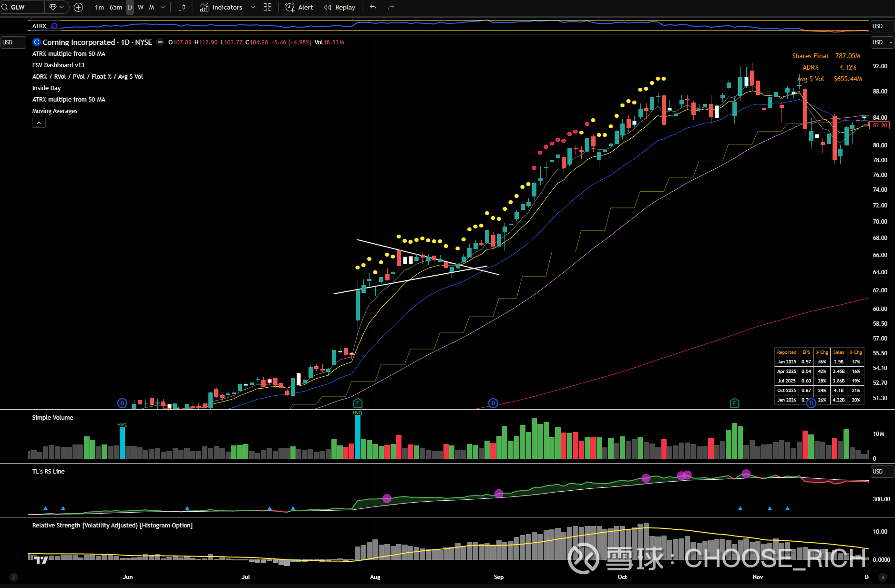Open the GLW symbol search box

click(x=22, y=7)
